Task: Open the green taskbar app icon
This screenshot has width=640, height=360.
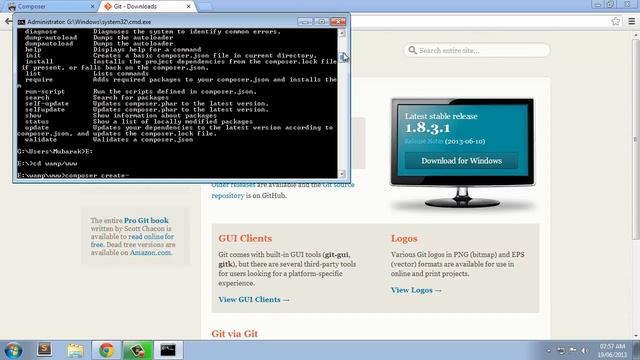Action: coord(138,350)
